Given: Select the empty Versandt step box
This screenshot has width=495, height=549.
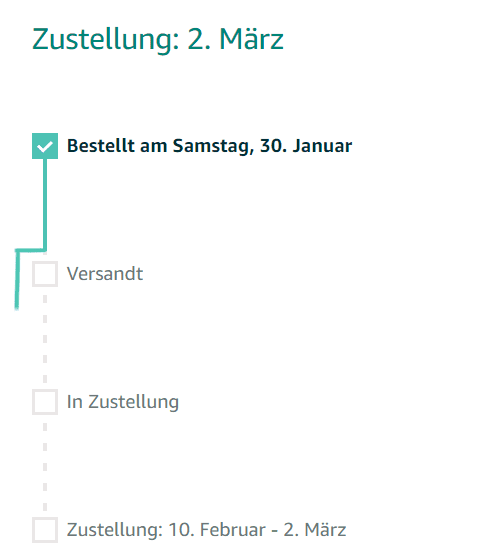Looking at the screenshot, I should [x=45, y=274].
